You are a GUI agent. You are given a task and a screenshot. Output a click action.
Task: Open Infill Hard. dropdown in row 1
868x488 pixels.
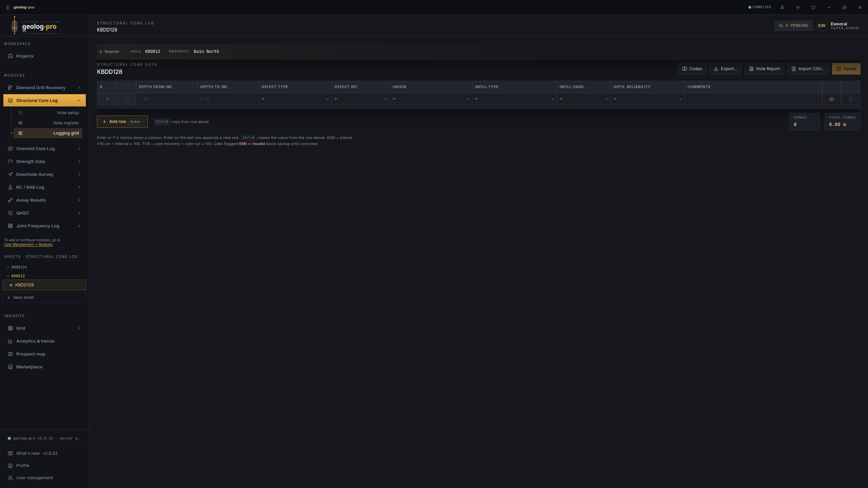584,99
